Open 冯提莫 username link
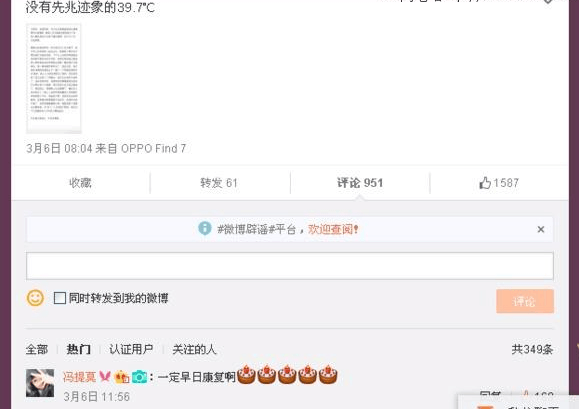 click(79, 377)
